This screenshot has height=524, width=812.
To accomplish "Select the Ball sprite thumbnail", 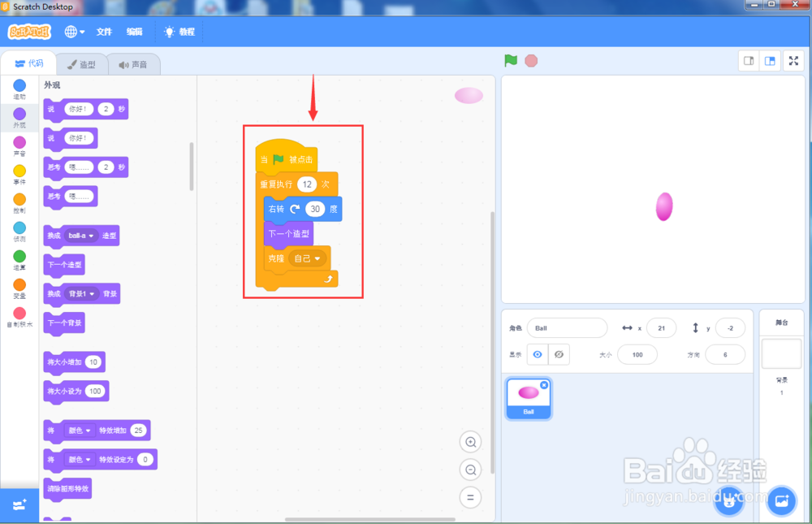I will [x=529, y=398].
